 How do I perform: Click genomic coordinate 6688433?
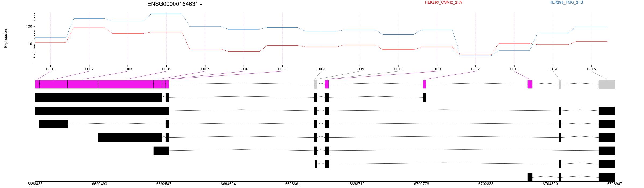[35, 184]
